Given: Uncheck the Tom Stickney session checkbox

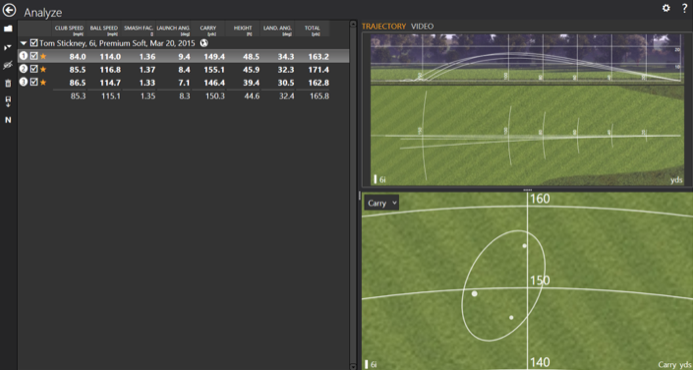Looking at the screenshot, I should point(34,43).
